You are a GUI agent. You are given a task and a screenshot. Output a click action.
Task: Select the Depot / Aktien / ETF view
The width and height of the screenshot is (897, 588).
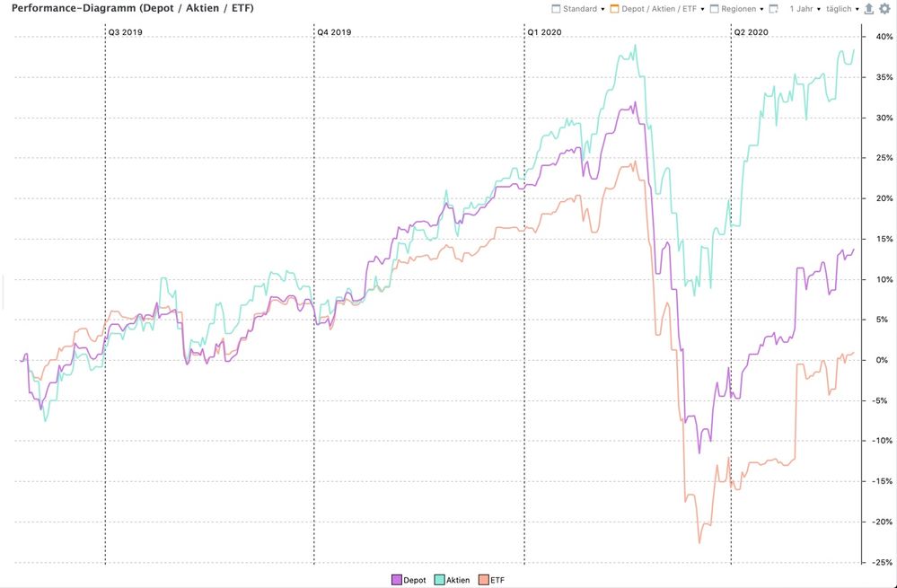(x=659, y=9)
